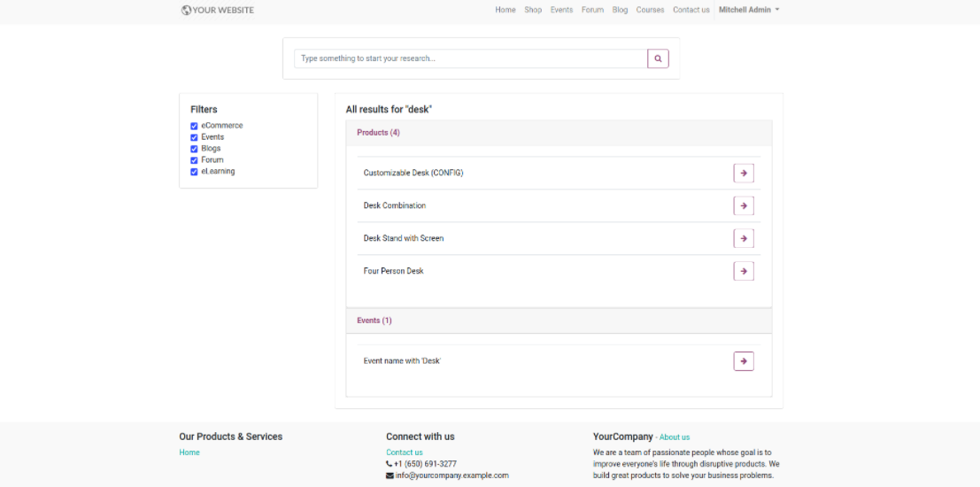The image size is (980, 487).
Task: Open Four Person Desk arrow button
Action: pos(744,271)
